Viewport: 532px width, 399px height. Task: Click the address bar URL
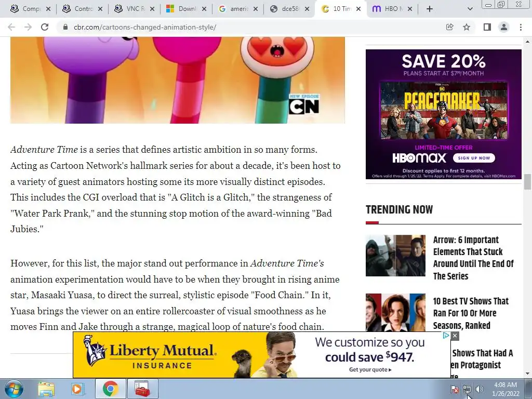point(145,27)
